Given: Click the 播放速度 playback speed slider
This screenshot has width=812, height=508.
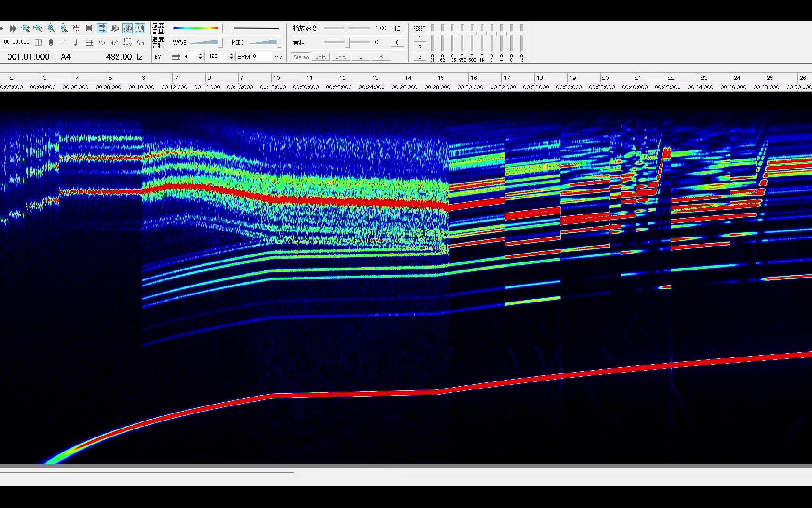Looking at the screenshot, I should tap(347, 29).
